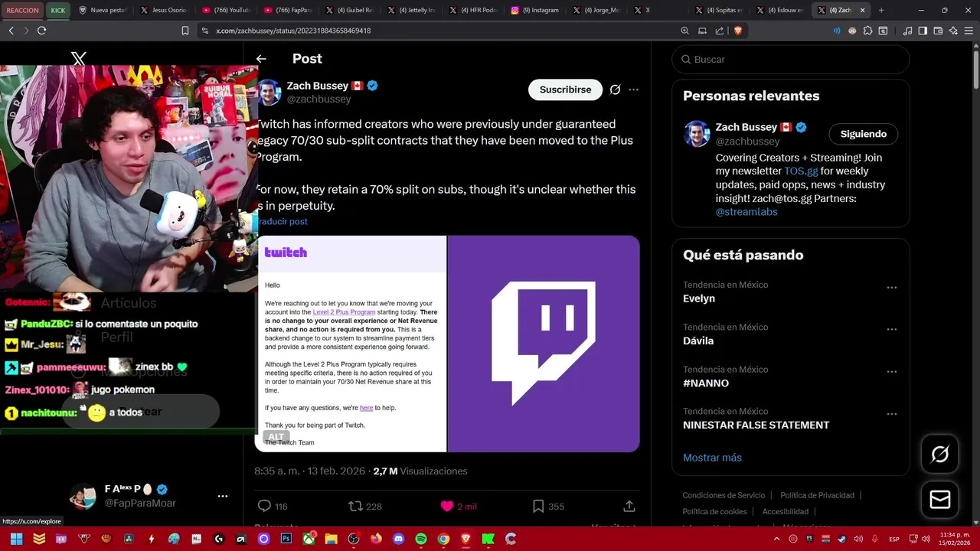This screenshot has height=551, width=980.
Task: Open more options for #NANNO trend
Action: point(891,372)
